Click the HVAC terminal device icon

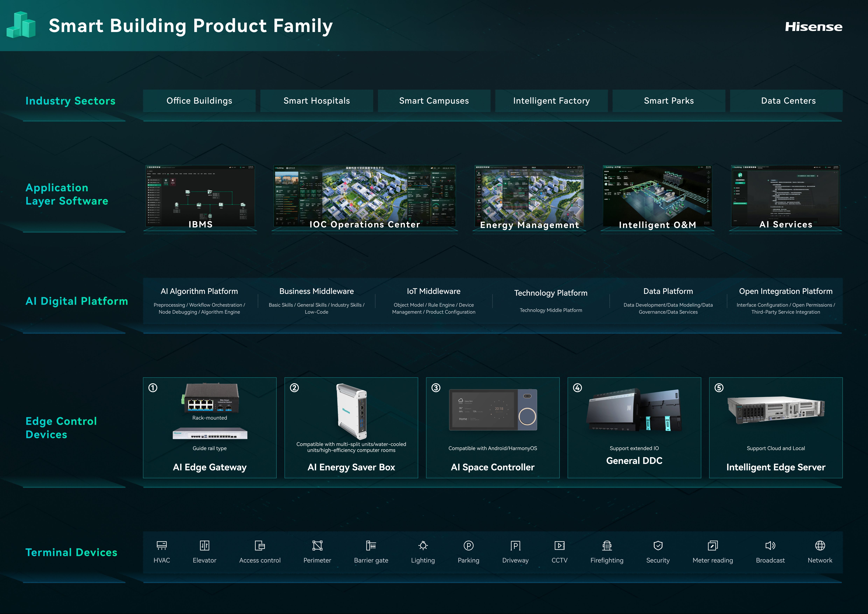(162, 545)
